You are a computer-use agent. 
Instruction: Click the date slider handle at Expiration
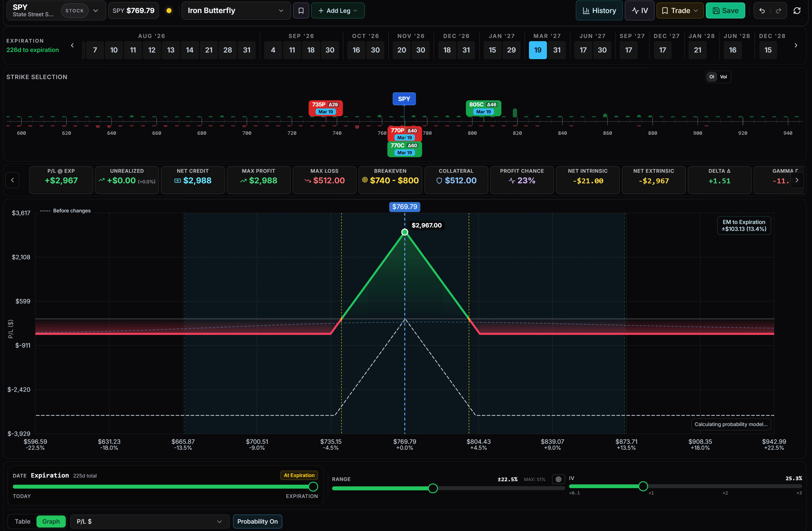coord(313,486)
